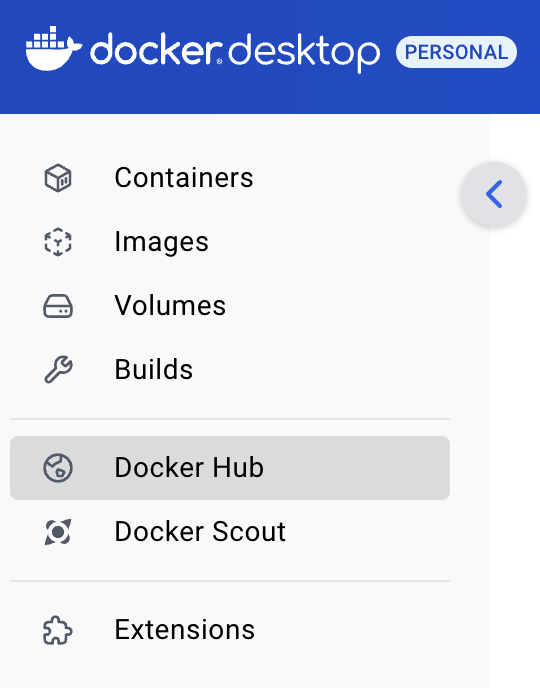Select the Builds menu entry
The height and width of the screenshot is (688, 540).
[154, 369]
